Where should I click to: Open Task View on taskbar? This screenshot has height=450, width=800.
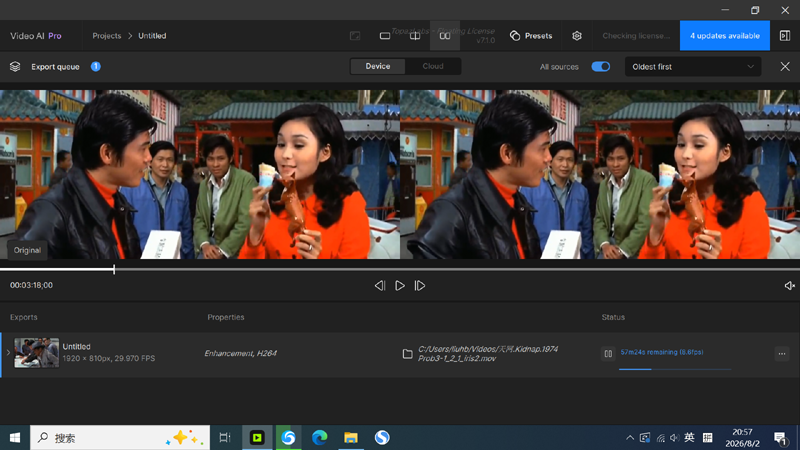pos(225,438)
